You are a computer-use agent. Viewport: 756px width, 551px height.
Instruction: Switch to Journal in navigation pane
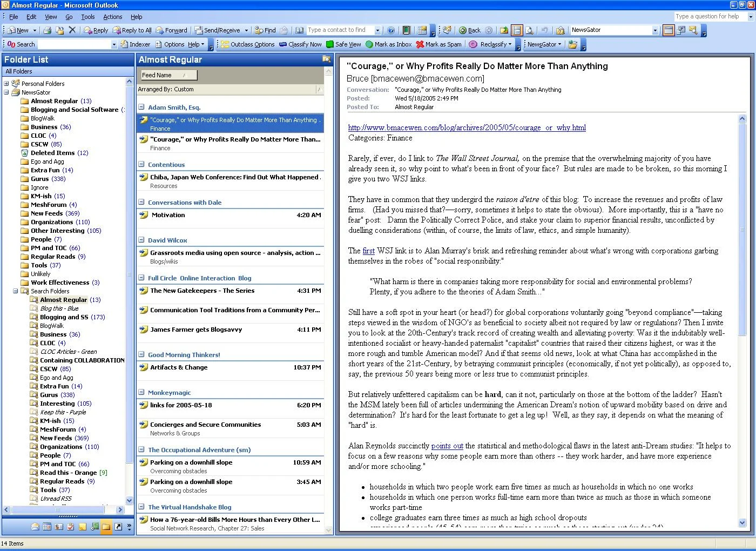click(94, 527)
